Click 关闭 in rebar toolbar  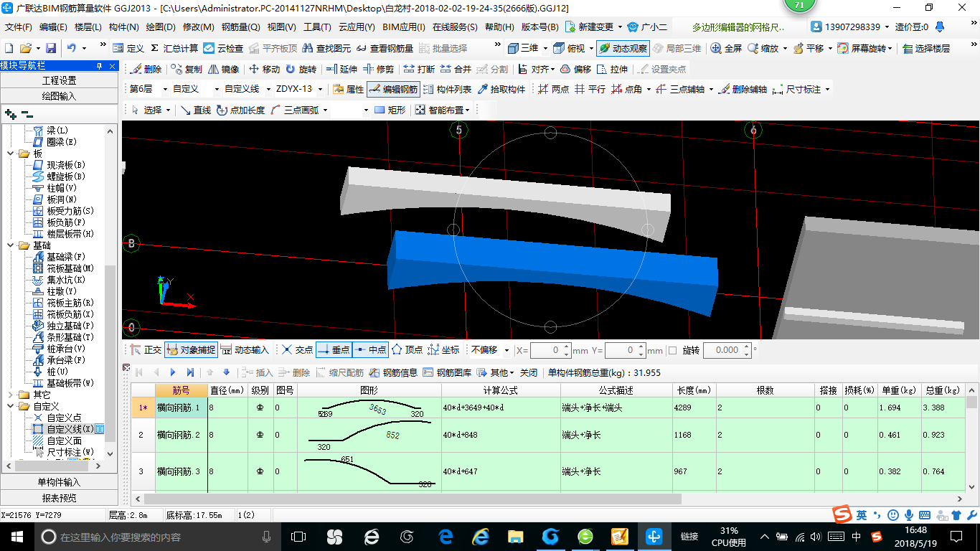pyautogui.click(x=529, y=372)
